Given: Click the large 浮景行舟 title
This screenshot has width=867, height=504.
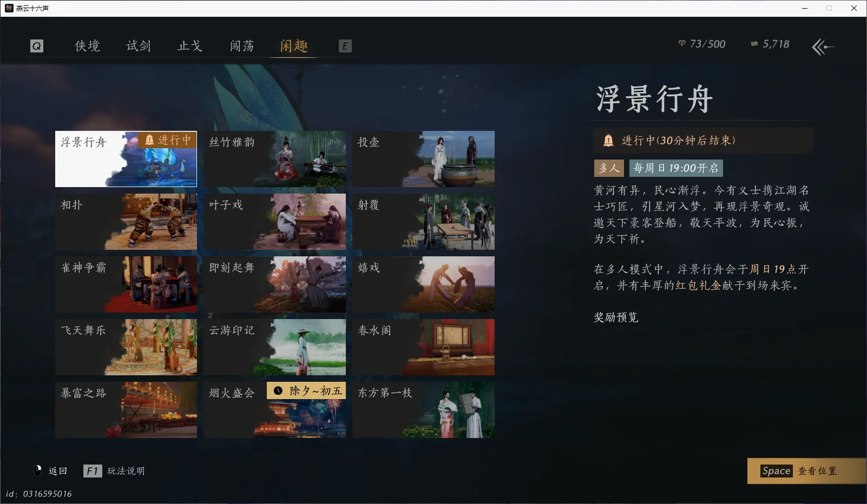Looking at the screenshot, I should [x=655, y=99].
